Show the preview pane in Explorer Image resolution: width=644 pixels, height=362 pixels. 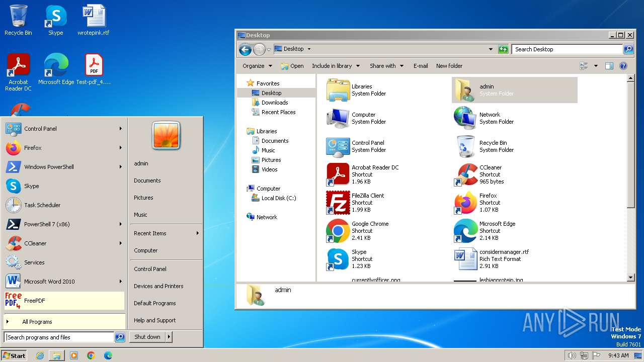point(609,66)
